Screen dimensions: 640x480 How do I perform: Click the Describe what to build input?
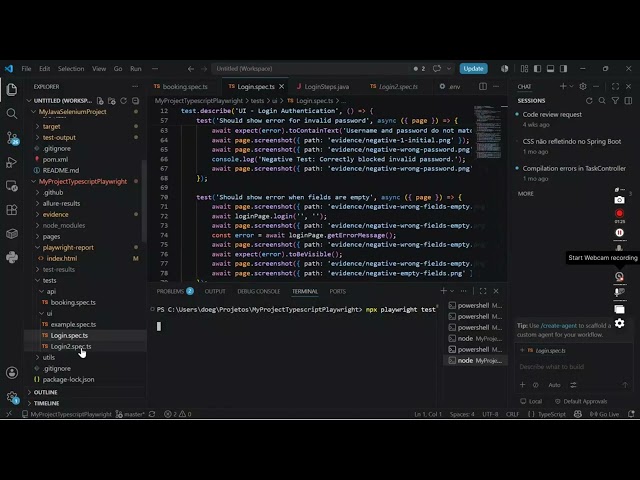(573, 367)
